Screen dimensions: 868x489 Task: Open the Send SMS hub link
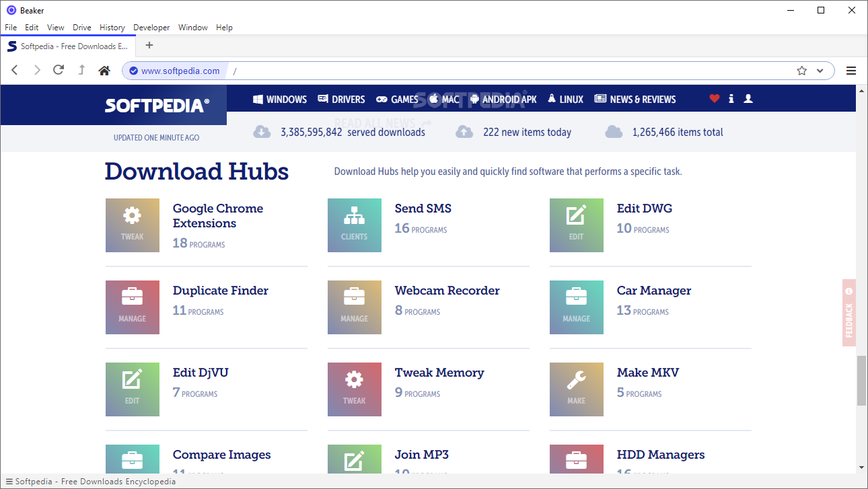(x=423, y=209)
